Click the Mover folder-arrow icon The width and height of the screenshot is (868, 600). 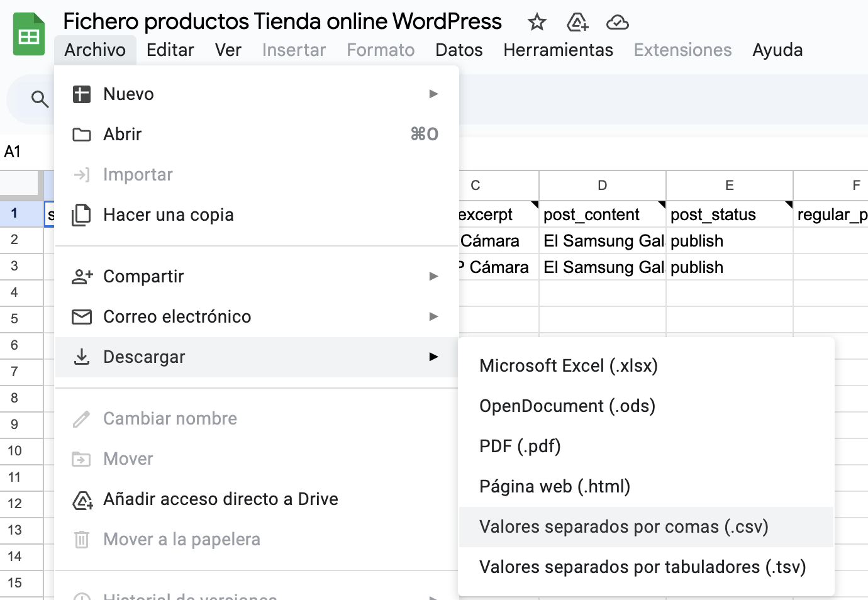[x=82, y=459]
